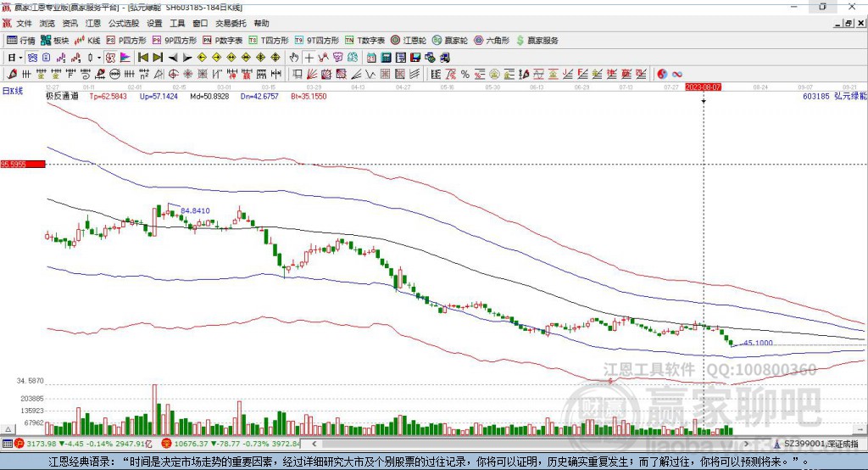Click the grid icon in status bar
Viewport: 868px width, 470px height.
(7, 444)
